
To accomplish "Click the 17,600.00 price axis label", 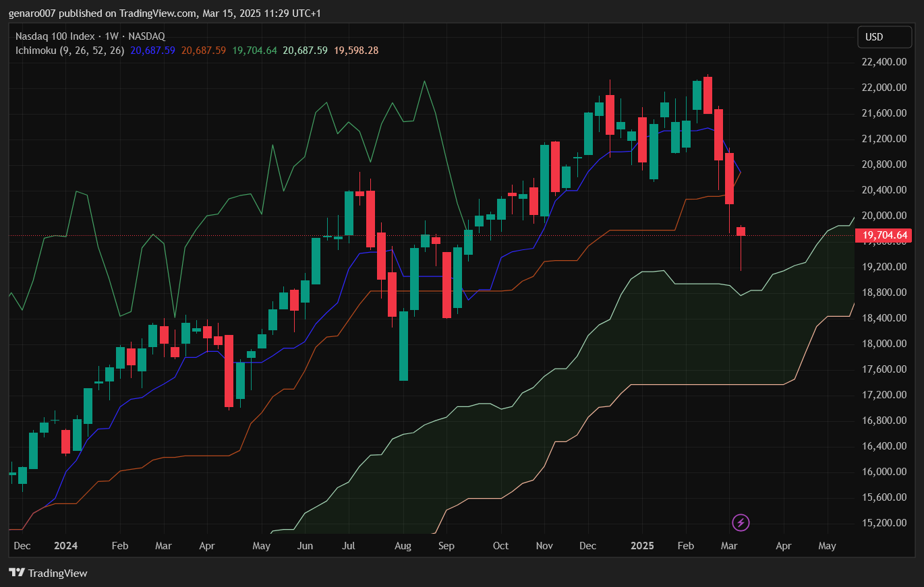I will [884, 369].
